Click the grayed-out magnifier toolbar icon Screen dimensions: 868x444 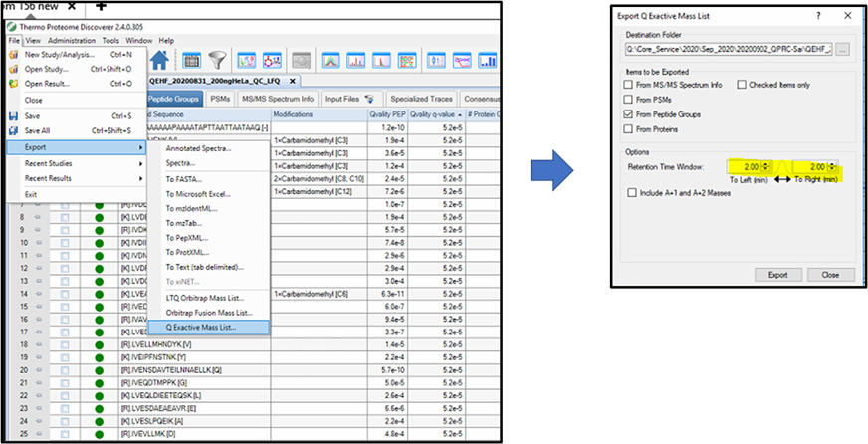[x=302, y=60]
